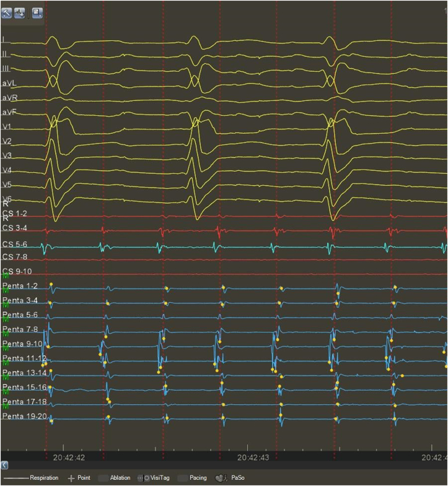Select the aVF channel label
The image size is (448, 486).
(9, 112)
